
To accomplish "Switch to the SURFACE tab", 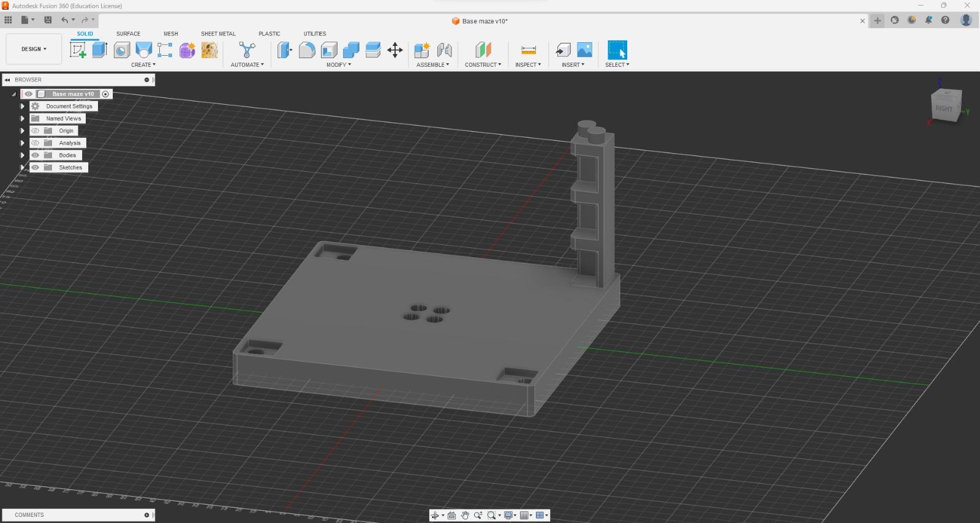I will (129, 34).
